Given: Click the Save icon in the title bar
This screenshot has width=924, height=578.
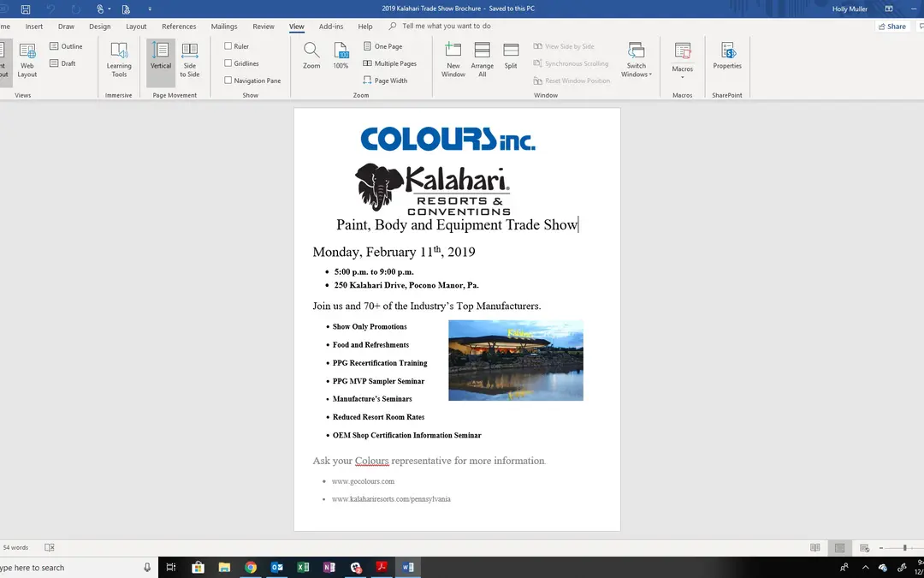Looking at the screenshot, I should tap(26, 9).
